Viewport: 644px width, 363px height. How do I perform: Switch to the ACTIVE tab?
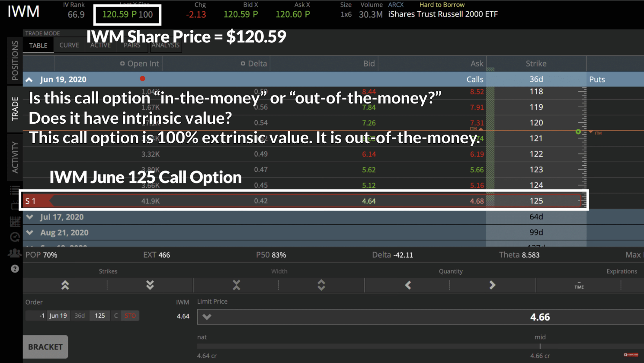tap(100, 45)
